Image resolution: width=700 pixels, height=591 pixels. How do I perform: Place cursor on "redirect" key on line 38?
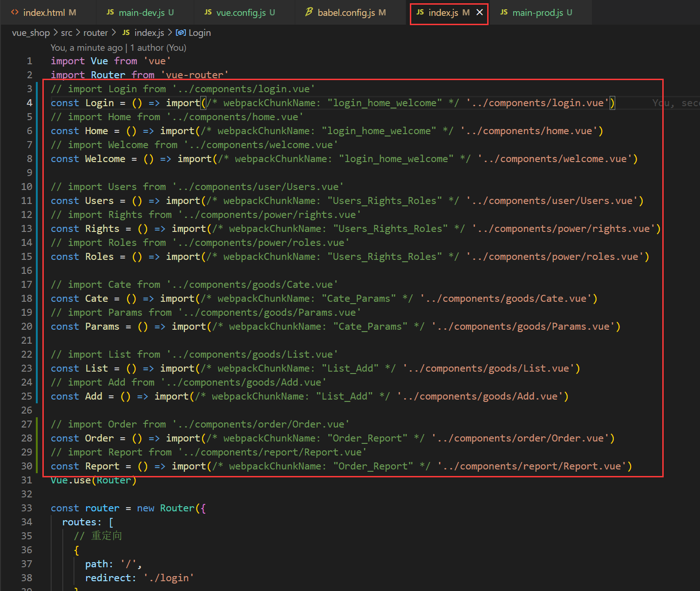(x=108, y=578)
